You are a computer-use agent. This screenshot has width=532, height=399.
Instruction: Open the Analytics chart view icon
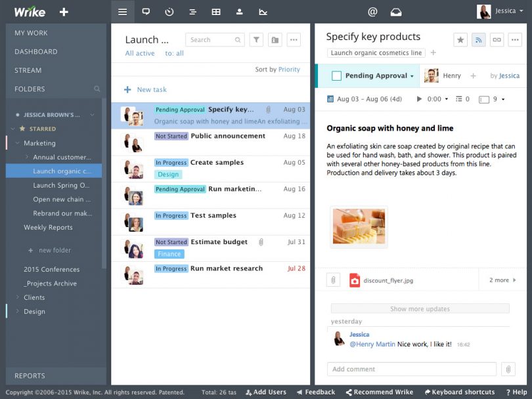click(x=263, y=11)
